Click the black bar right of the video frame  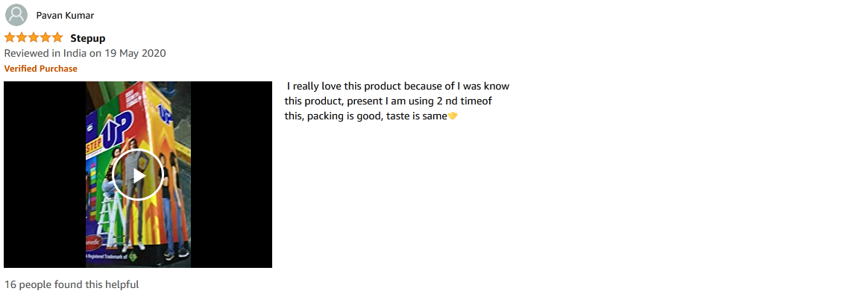click(231, 175)
